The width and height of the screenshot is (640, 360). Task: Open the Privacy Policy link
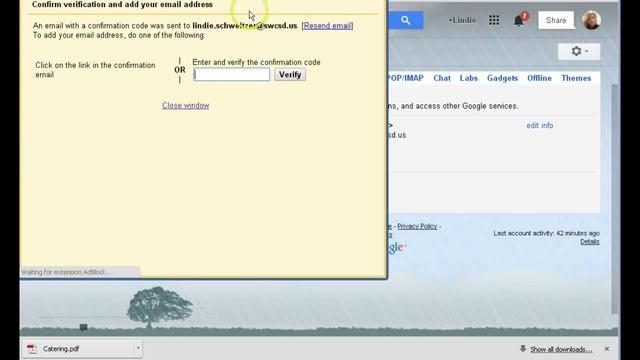pyautogui.click(x=417, y=226)
